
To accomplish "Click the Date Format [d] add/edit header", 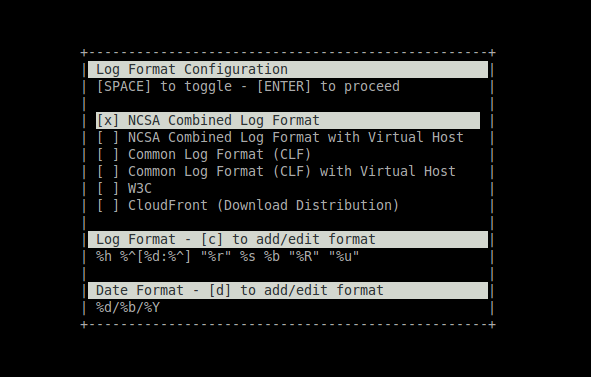I will click(288, 290).
